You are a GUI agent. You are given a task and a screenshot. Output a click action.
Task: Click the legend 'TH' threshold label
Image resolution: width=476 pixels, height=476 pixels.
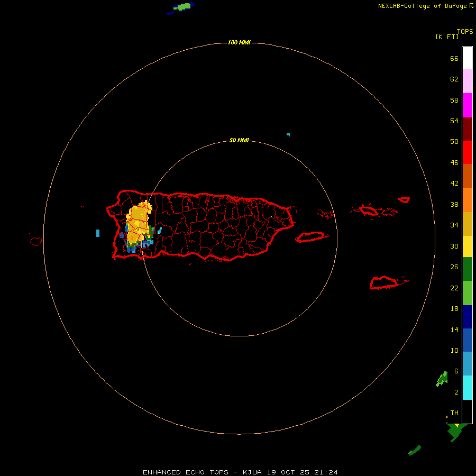(x=454, y=413)
